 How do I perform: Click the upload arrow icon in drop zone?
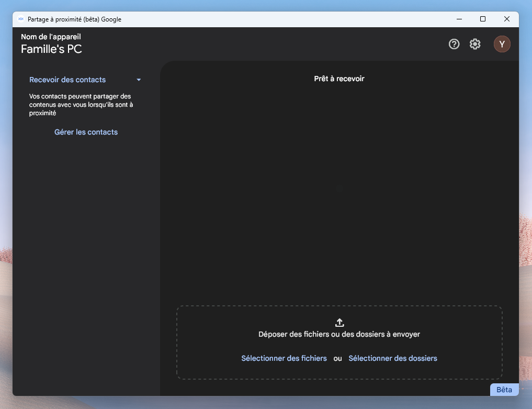pos(339,323)
